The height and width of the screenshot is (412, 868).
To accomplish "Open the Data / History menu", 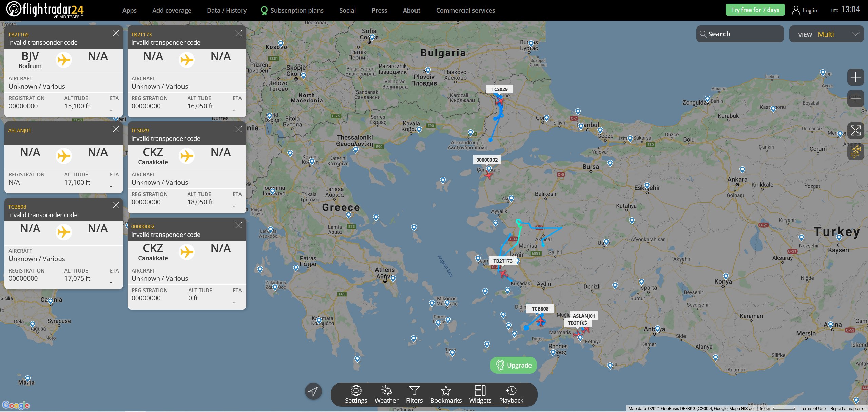I will (x=226, y=10).
